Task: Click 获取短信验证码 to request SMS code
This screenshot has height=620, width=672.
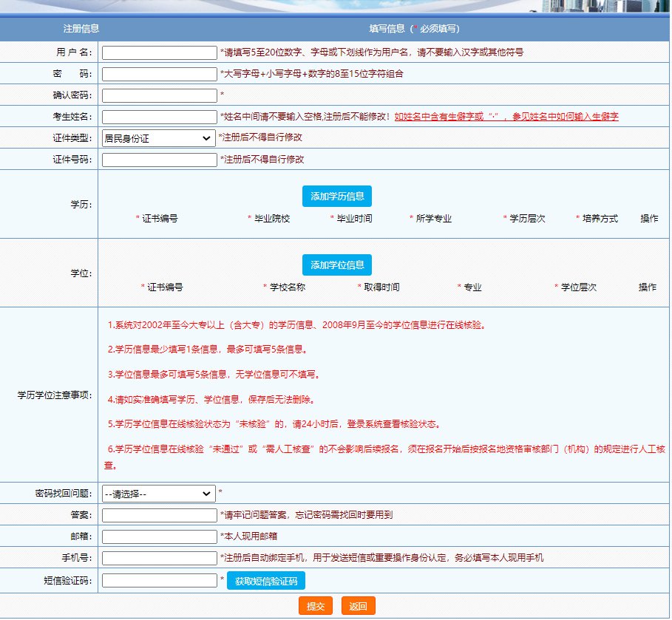Action: [265, 581]
